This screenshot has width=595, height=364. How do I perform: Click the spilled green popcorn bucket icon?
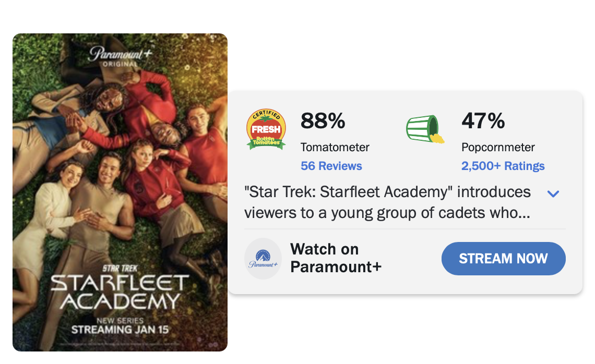(425, 129)
